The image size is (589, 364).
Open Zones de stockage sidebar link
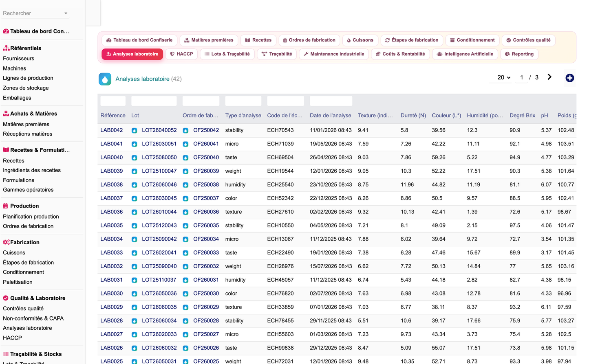[26, 88]
